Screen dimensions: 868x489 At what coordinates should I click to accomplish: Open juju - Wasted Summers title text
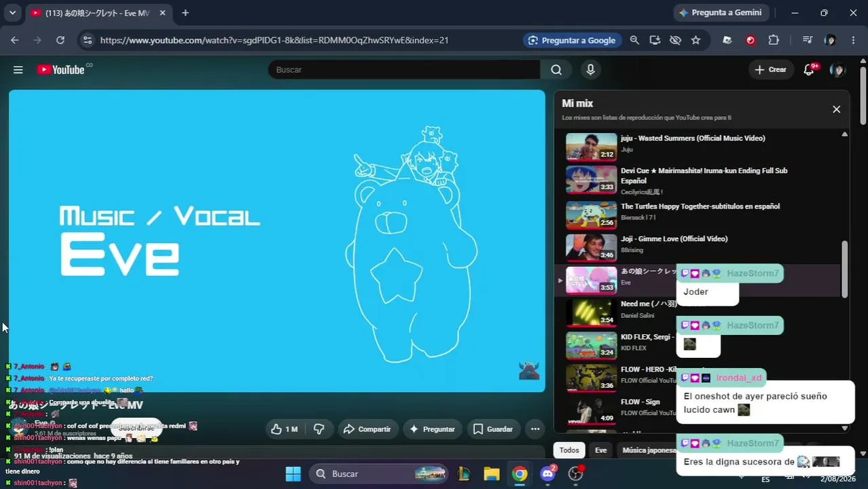coord(693,139)
